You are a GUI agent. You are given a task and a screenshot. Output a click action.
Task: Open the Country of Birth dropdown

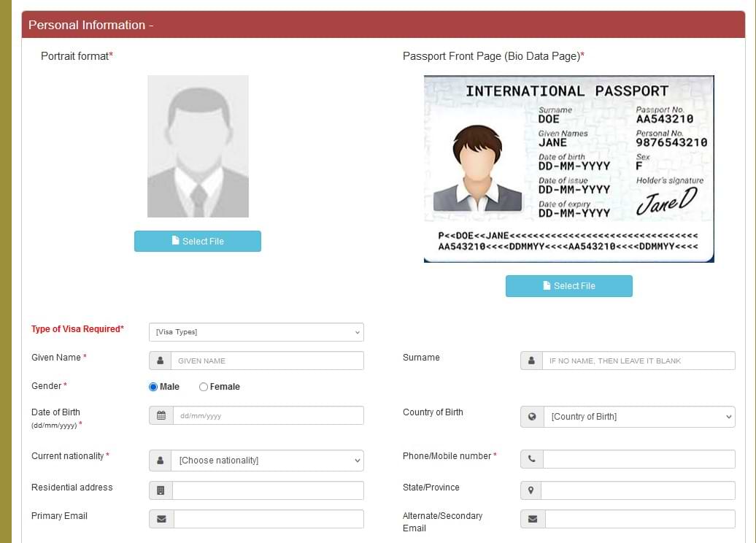[x=639, y=417]
